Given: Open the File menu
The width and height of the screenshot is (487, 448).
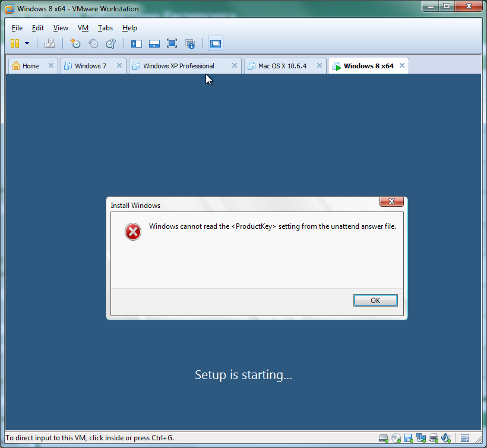Looking at the screenshot, I should (17, 28).
